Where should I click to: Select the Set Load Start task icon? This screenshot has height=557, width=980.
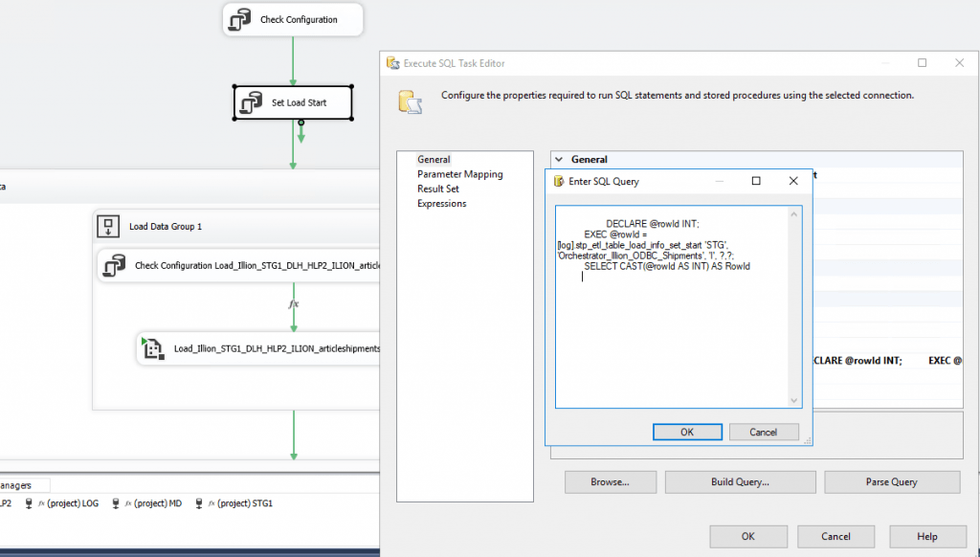(x=252, y=102)
